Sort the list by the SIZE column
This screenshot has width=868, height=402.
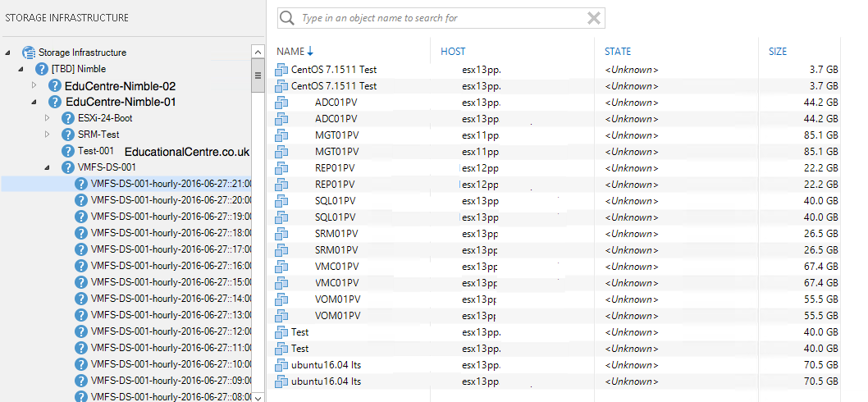point(777,52)
